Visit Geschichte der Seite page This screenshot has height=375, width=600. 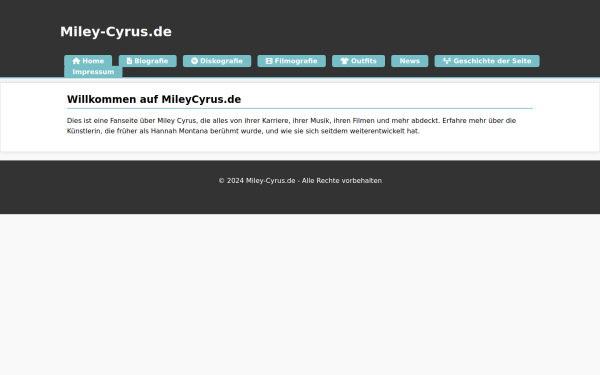point(487,61)
